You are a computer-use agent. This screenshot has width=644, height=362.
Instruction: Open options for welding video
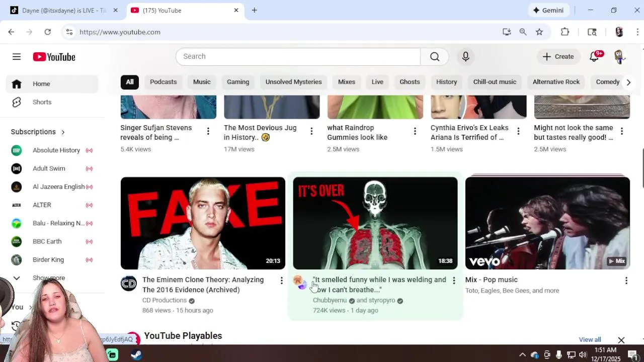pos(454,281)
